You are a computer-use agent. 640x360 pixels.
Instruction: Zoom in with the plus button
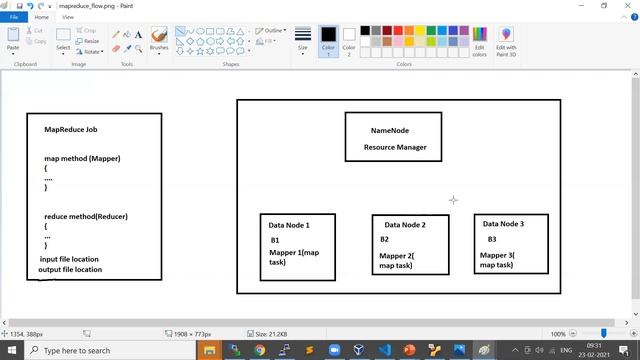633,333
